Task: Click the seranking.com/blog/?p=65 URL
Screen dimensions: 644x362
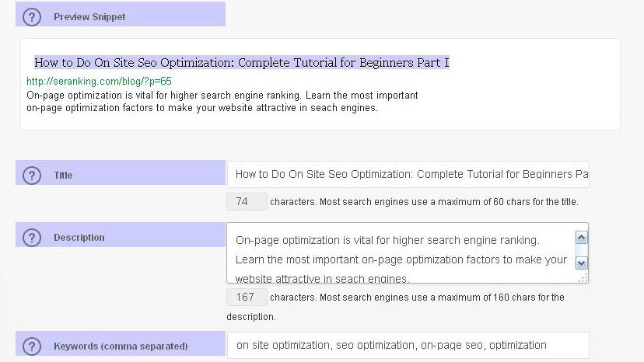Action: coord(99,82)
